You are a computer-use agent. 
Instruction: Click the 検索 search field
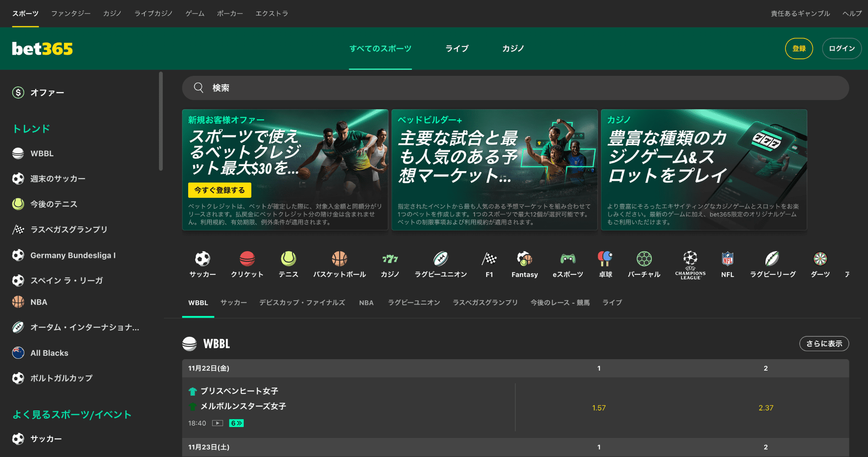[515, 88]
